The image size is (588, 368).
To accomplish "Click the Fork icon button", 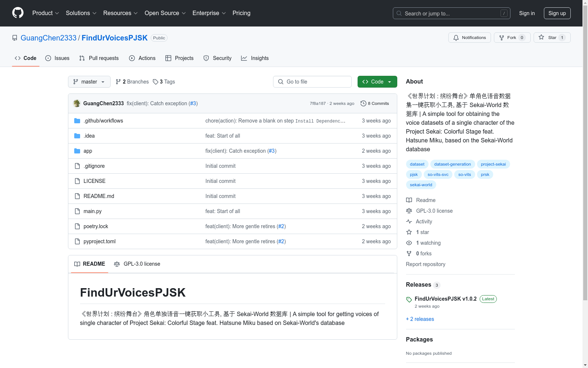I will [502, 38].
